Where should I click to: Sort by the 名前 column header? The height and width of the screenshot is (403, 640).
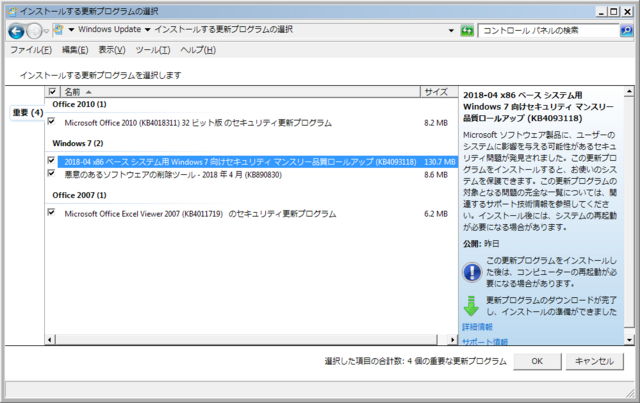[240, 92]
